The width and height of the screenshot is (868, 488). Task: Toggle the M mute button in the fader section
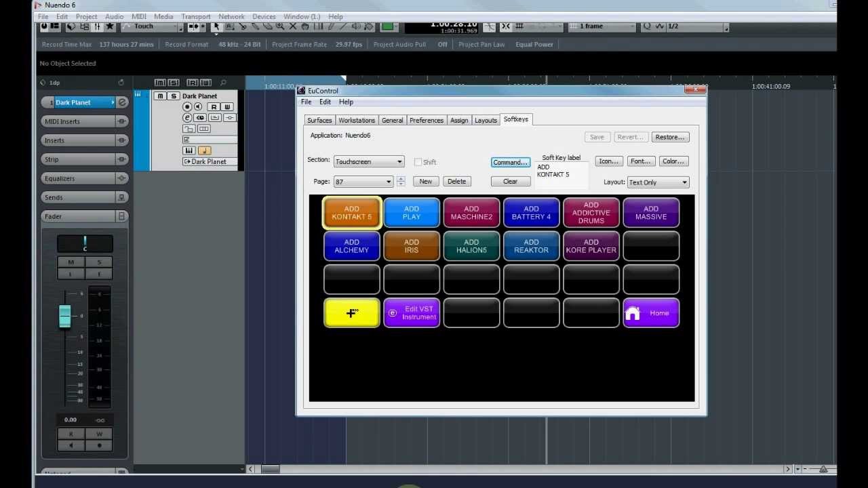click(x=71, y=262)
